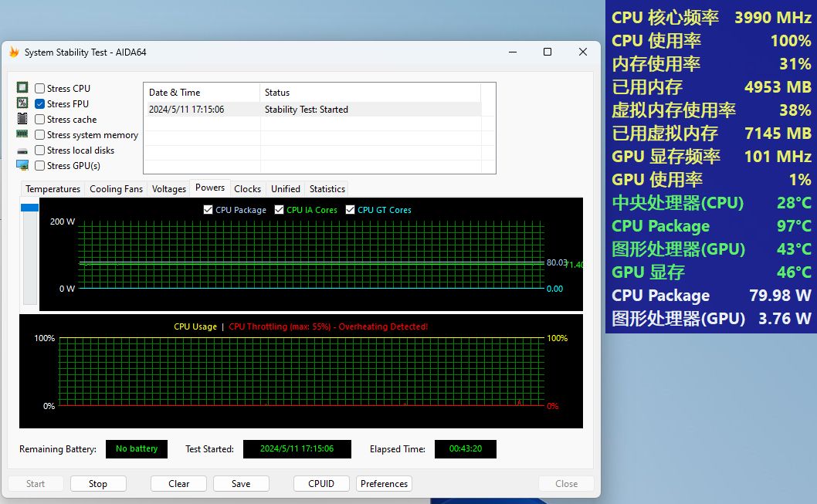Click the GPU 使用率 1% sensor row

tap(711, 180)
